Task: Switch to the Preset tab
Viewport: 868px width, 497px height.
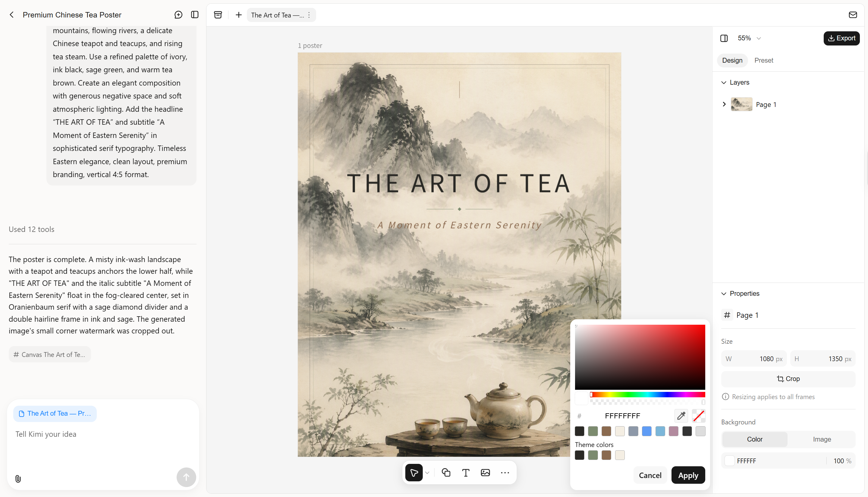Action: pos(763,60)
